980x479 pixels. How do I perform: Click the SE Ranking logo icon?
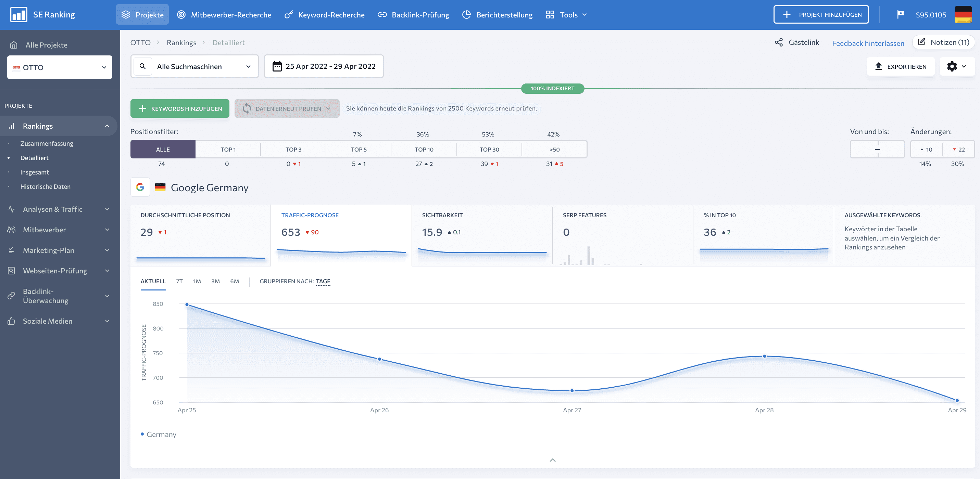click(18, 15)
